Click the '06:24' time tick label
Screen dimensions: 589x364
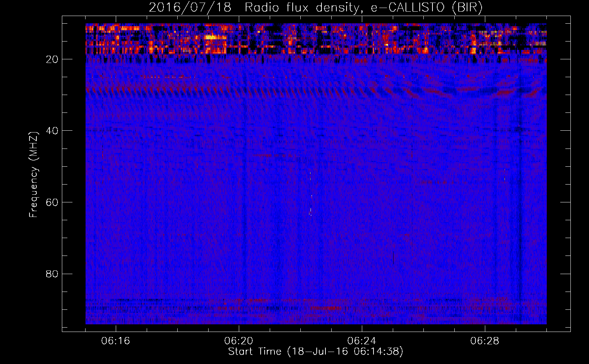[362, 341]
